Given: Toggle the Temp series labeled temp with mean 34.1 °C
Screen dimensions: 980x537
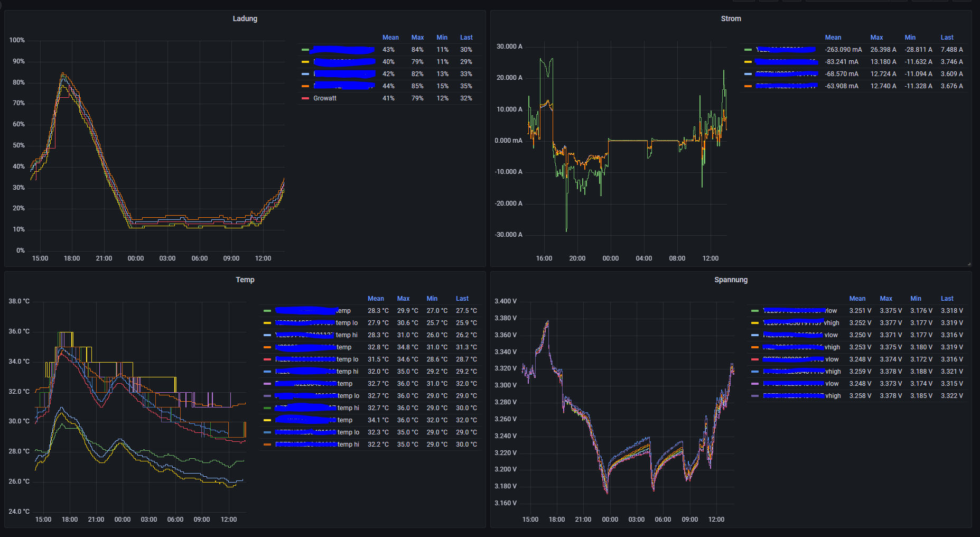Looking at the screenshot, I should pos(314,420).
